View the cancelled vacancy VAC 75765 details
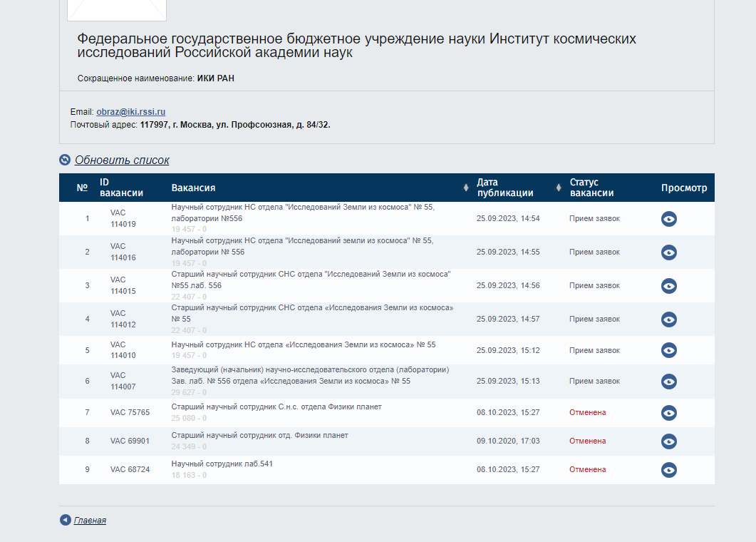 coord(668,412)
